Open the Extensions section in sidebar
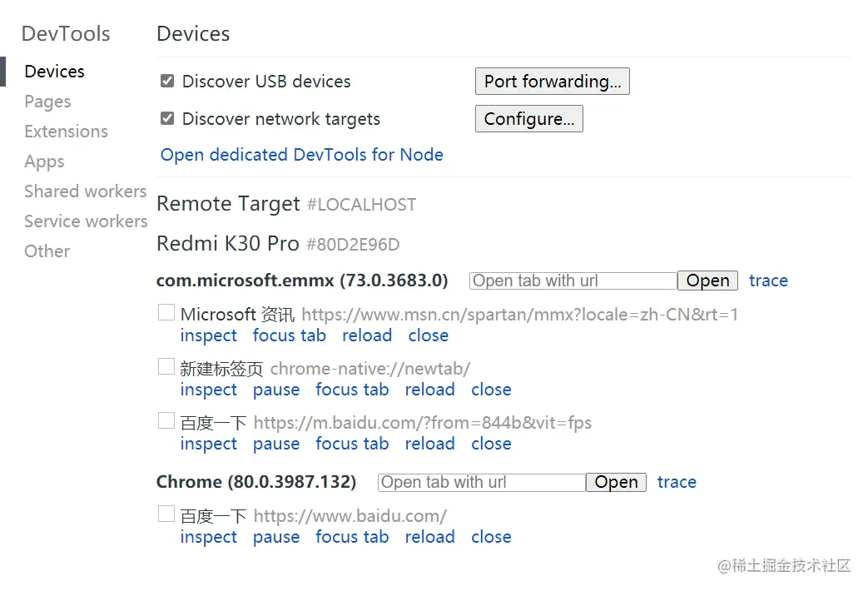868x591 pixels. click(x=67, y=132)
